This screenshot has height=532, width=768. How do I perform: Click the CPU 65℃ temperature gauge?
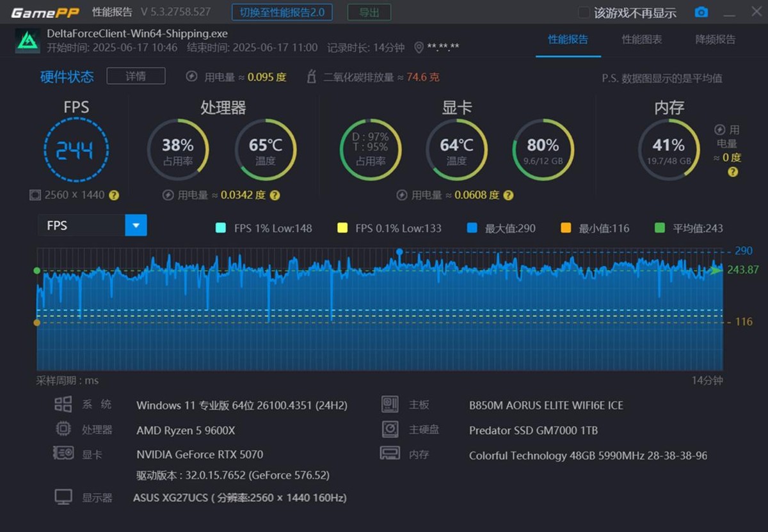pyautogui.click(x=266, y=150)
